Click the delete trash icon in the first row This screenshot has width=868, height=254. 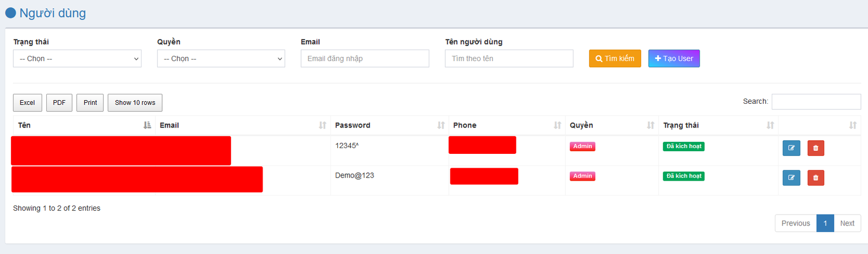(815, 148)
